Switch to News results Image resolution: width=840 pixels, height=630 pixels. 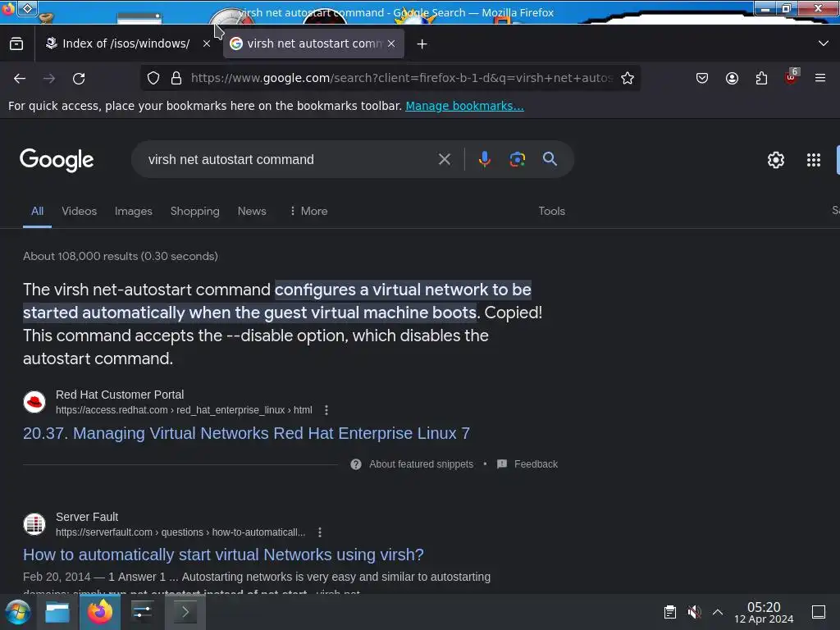tap(252, 211)
